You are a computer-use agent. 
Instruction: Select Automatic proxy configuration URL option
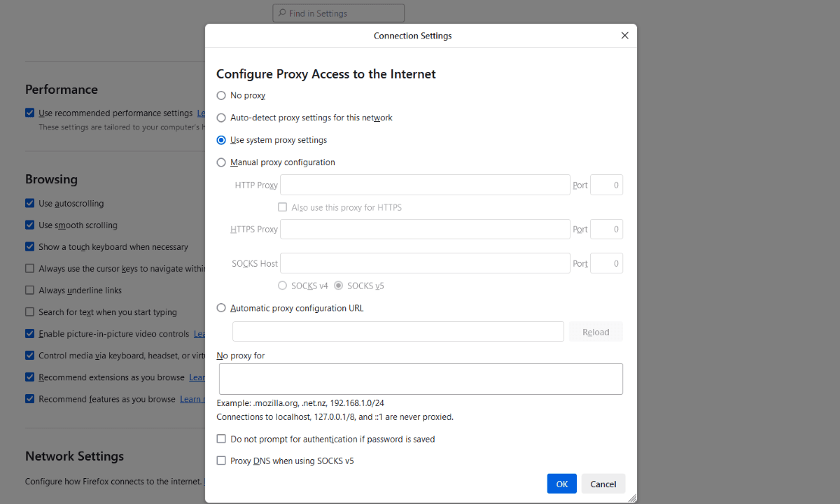tap(221, 308)
